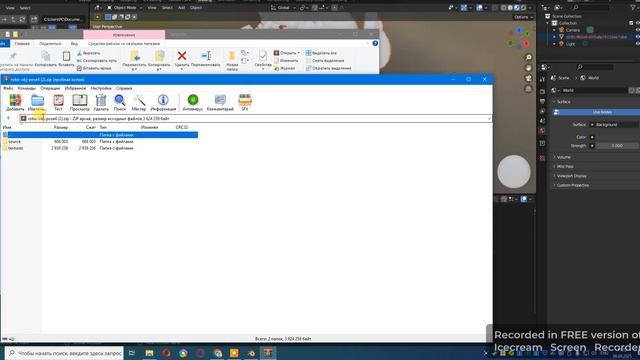
Task: Open the Файл menu in WinRAR
Action: click(x=8, y=88)
